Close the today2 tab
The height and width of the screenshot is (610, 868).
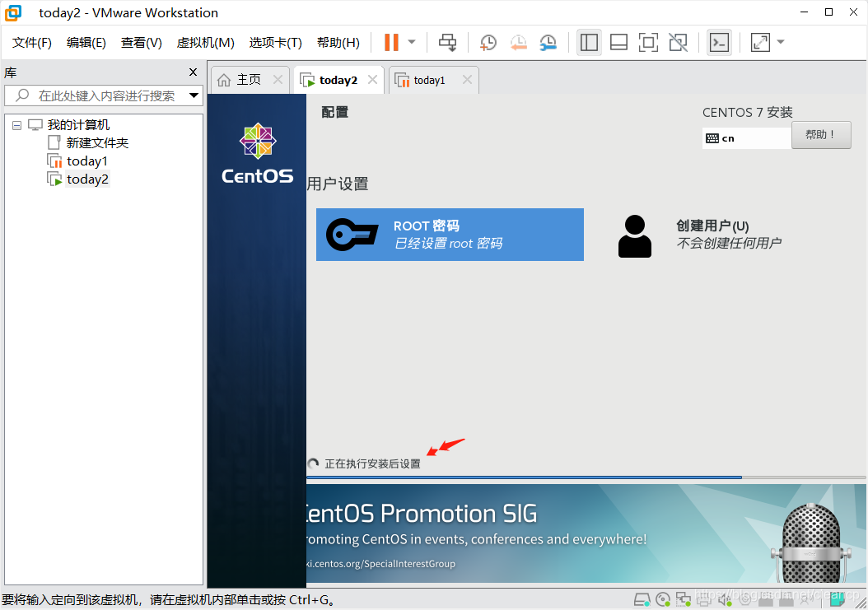point(372,80)
